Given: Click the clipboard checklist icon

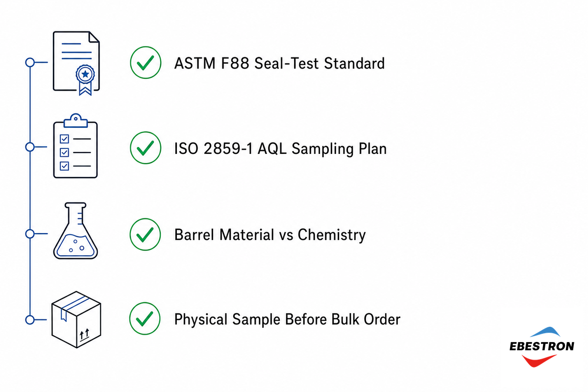Looking at the screenshot, I should tap(75, 146).
